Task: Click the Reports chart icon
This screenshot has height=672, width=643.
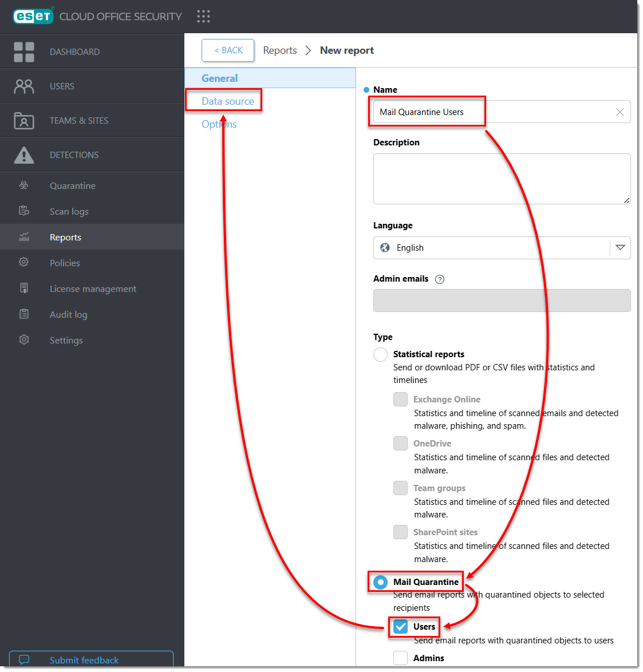Action: 24,238
